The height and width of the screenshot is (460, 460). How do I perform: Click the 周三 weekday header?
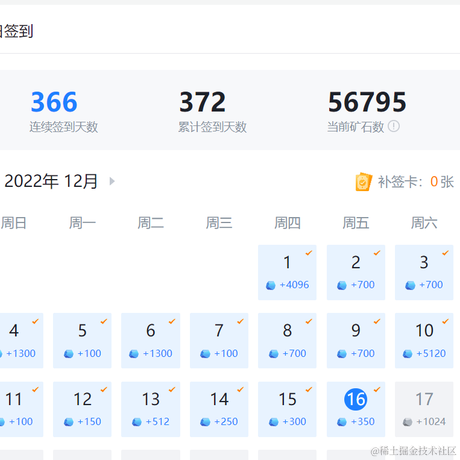[219, 223]
